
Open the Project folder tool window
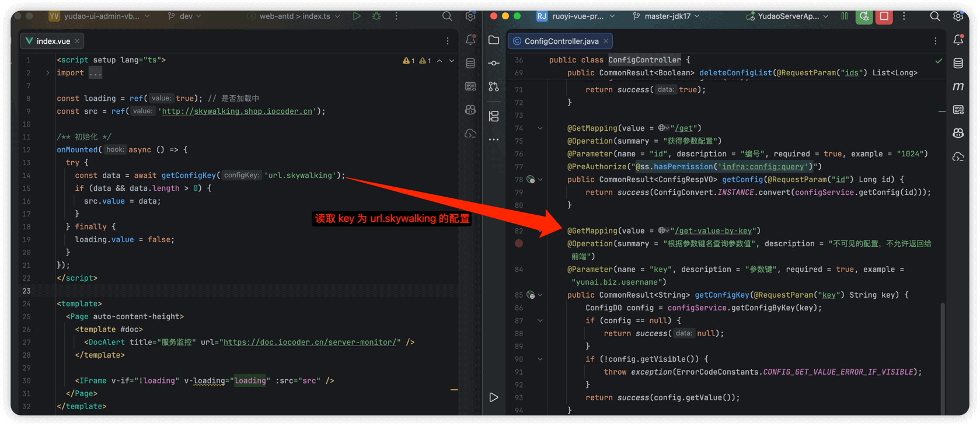click(x=494, y=40)
